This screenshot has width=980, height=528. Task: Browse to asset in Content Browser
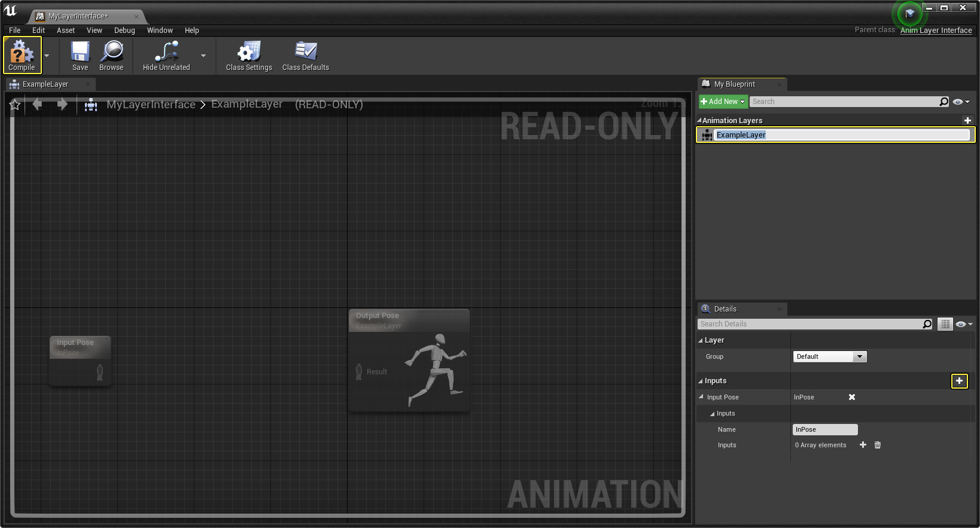pos(111,56)
